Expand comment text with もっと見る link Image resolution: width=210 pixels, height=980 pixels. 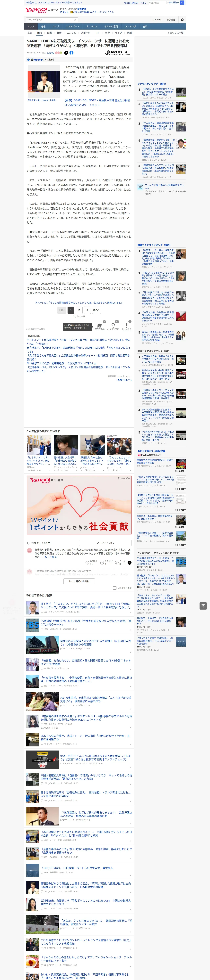coord(50,557)
